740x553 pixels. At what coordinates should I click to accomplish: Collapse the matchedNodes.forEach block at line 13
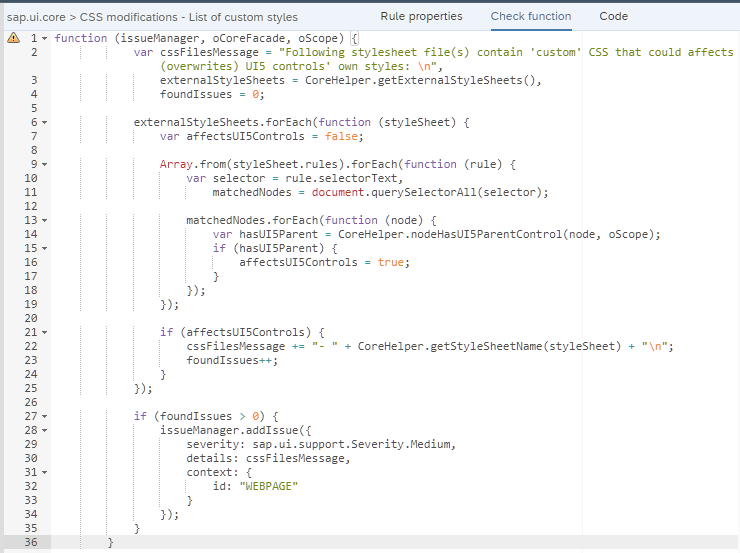(45, 220)
